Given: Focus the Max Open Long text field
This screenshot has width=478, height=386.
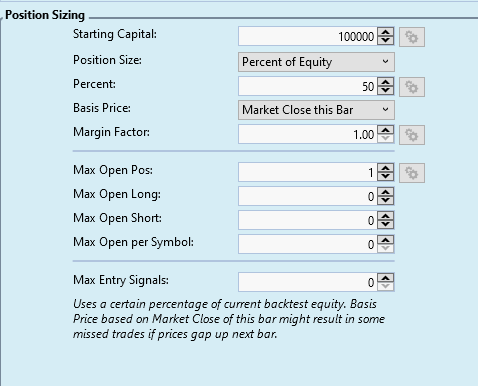Looking at the screenshot, I should (308, 196).
